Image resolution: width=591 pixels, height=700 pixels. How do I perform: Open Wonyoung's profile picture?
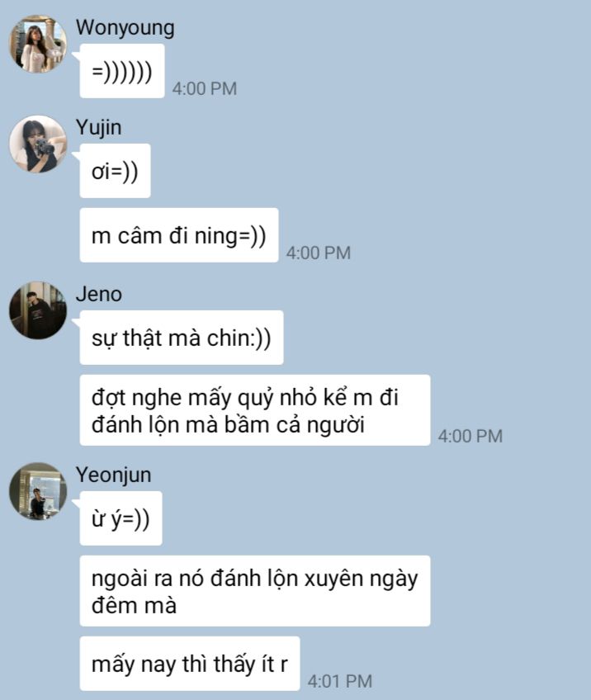[38, 44]
